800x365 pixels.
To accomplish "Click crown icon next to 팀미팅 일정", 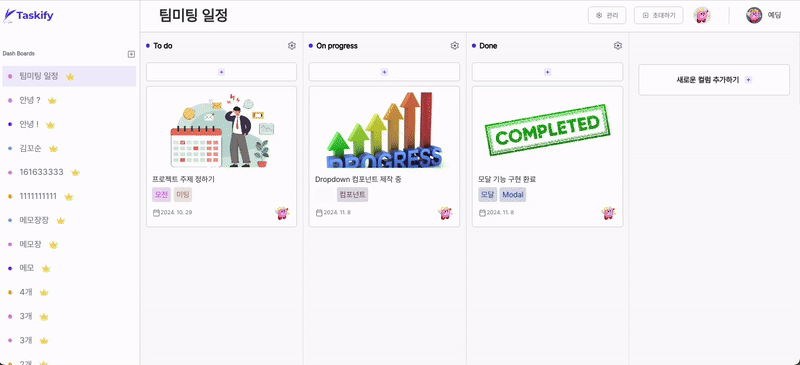I will point(70,77).
